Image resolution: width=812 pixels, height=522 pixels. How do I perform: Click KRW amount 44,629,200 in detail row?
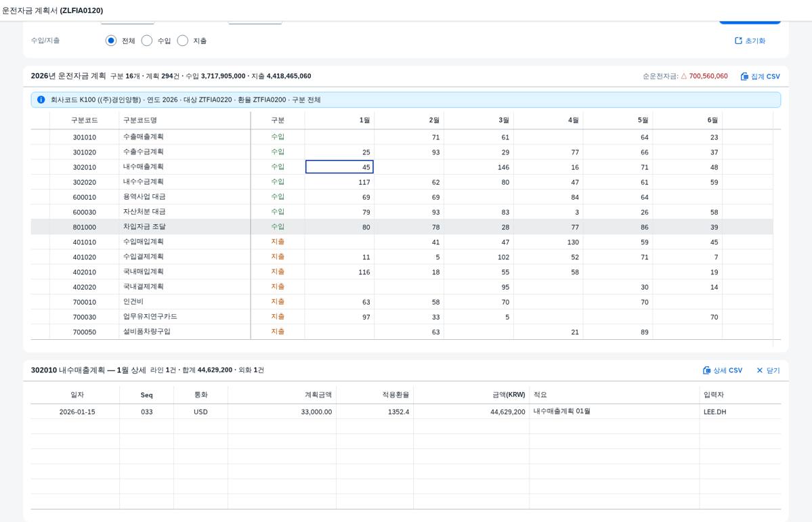click(x=507, y=412)
